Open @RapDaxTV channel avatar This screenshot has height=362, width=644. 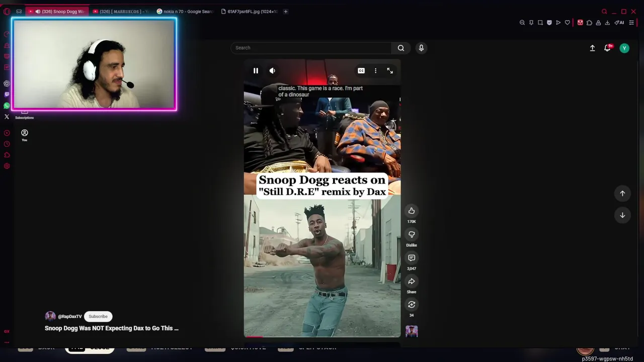pos(50,316)
